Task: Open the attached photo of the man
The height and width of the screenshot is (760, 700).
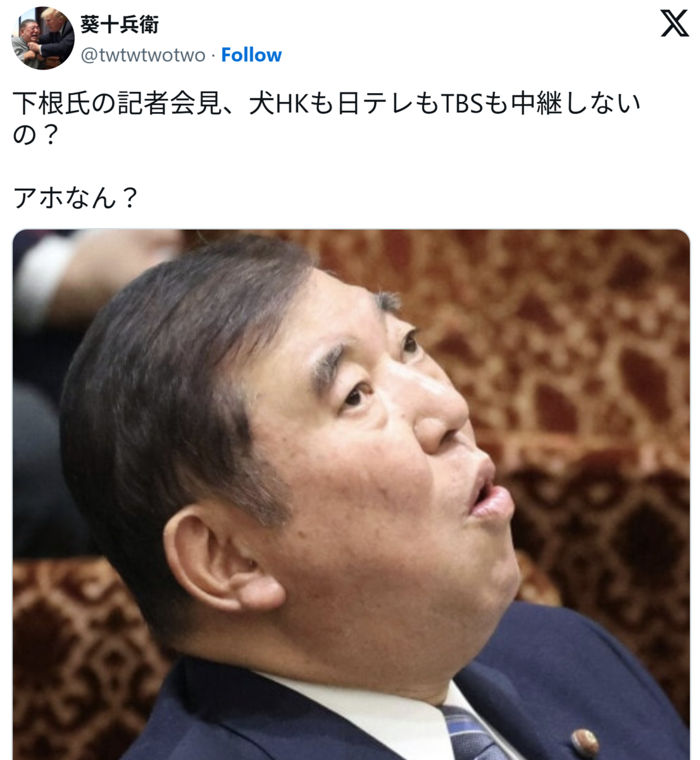Action: (x=351, y=495)
